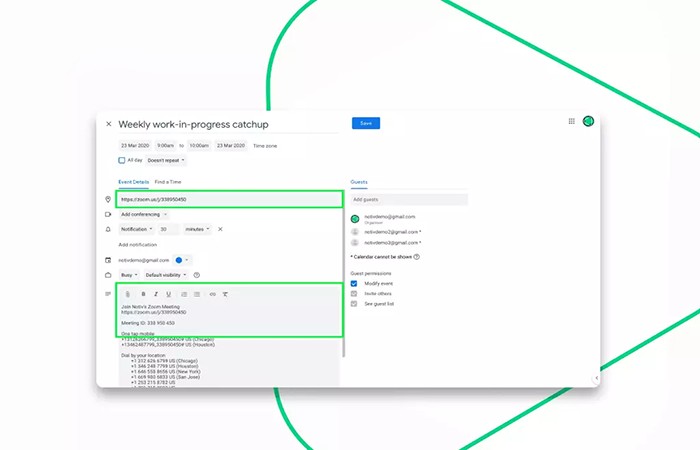This screenshot has height=450, width=700.
Task: Uncheck the Modify event permission
Action: [354, 283]
